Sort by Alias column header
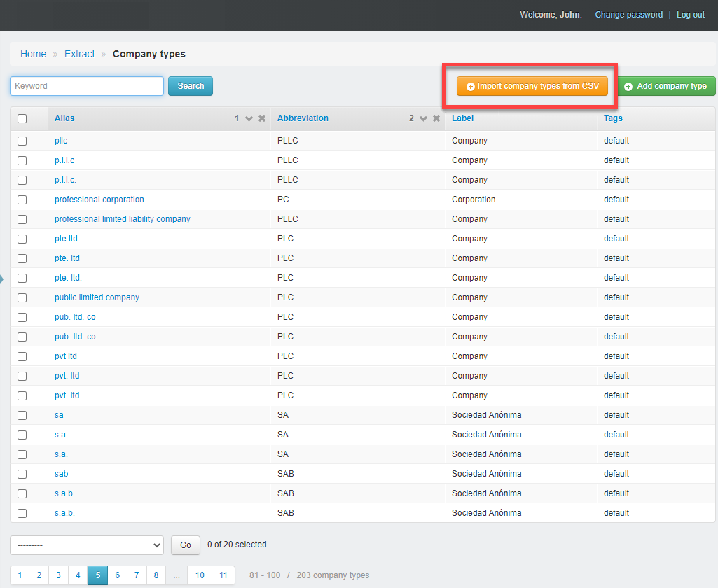 64,118
